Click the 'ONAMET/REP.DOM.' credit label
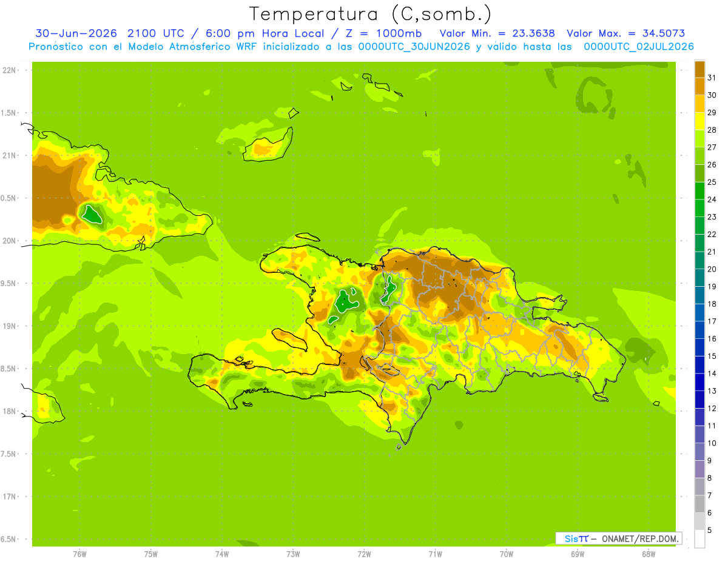Viewport: 728px width, 562px height. pos(641,538)
